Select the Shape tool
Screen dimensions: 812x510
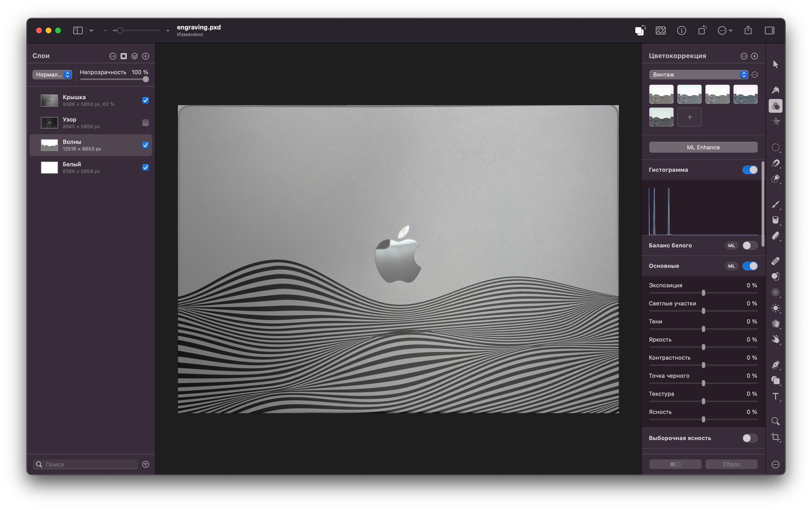(x=775, y=380)
